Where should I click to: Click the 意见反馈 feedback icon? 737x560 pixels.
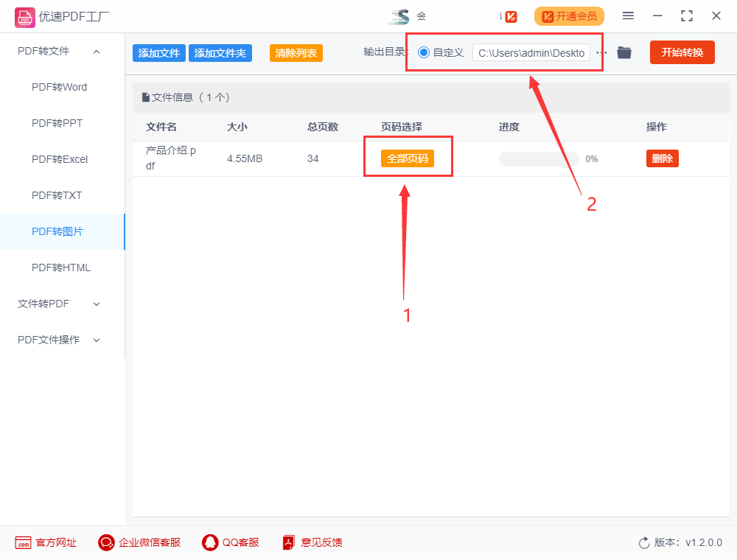pyautogui.click(x=289, y=542)
